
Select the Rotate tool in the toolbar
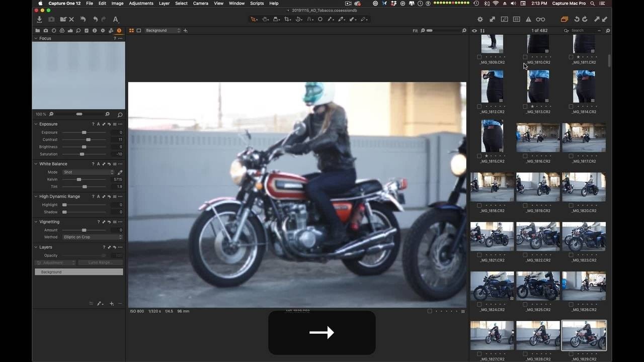click(298, 19)
